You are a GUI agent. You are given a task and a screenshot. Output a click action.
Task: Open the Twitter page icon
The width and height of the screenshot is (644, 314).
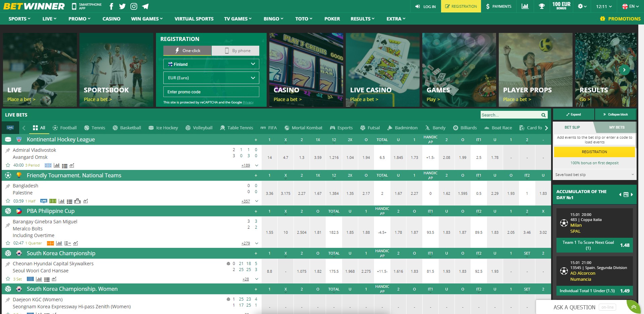(122, 6)
